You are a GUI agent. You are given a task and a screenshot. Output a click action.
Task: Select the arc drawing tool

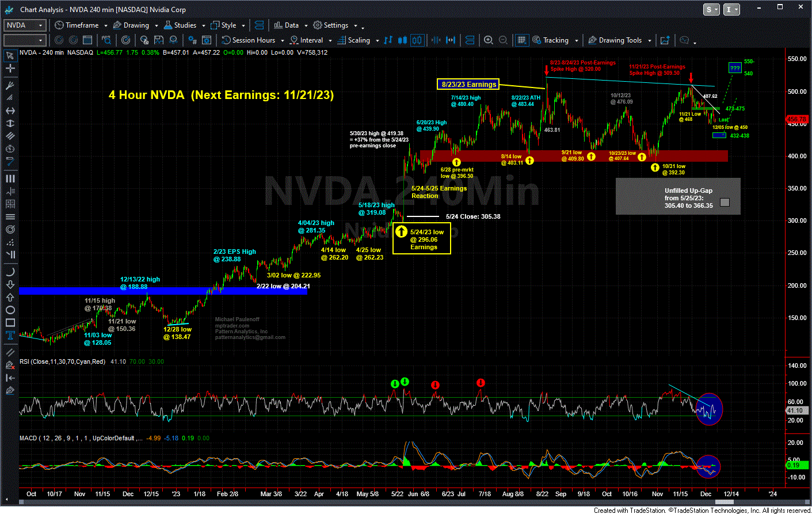pyautogui.click(x=10, y=272)
